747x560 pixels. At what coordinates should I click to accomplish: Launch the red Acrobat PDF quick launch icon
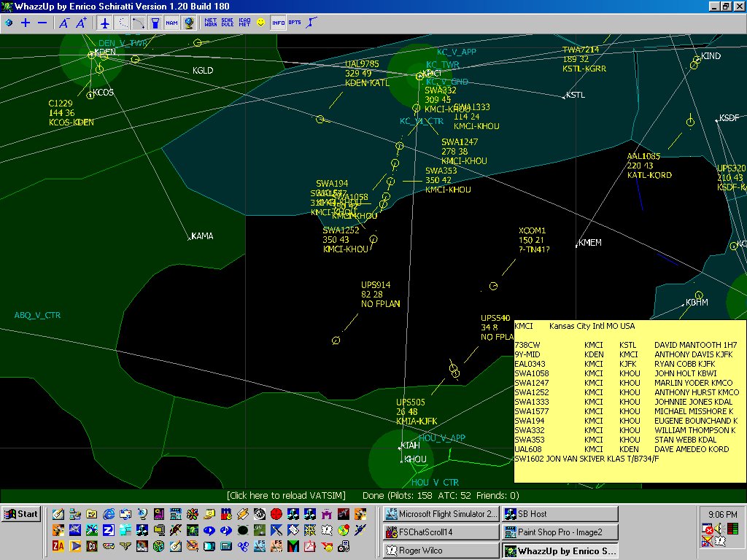point(309,545)
